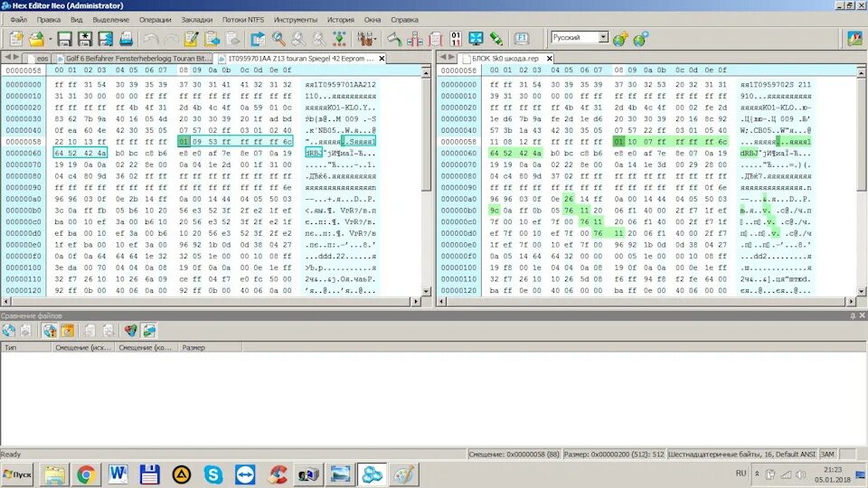
Task: Open the Русский language dropdown
Action: click(x=603, y=37)
